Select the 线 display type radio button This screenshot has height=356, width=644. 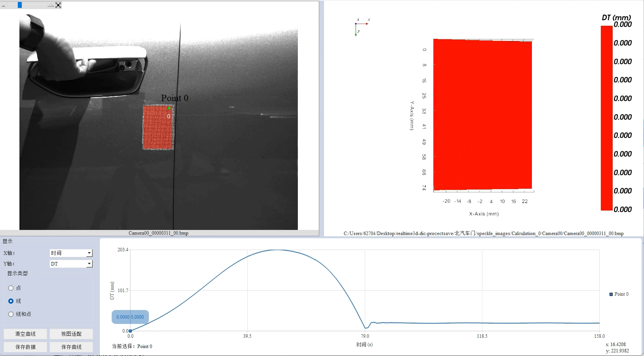pyautogui.click(x=11, y=301)
